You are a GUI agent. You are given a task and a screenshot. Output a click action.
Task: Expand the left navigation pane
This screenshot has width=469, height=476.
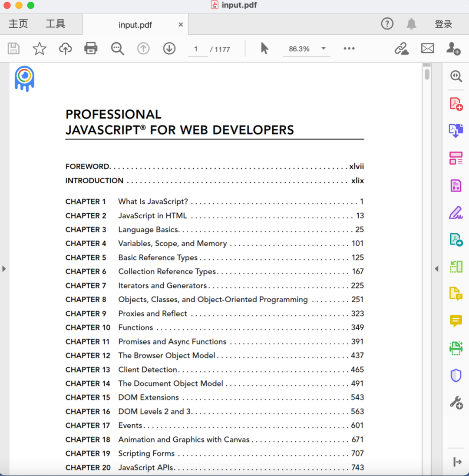[x=4, y=269]
